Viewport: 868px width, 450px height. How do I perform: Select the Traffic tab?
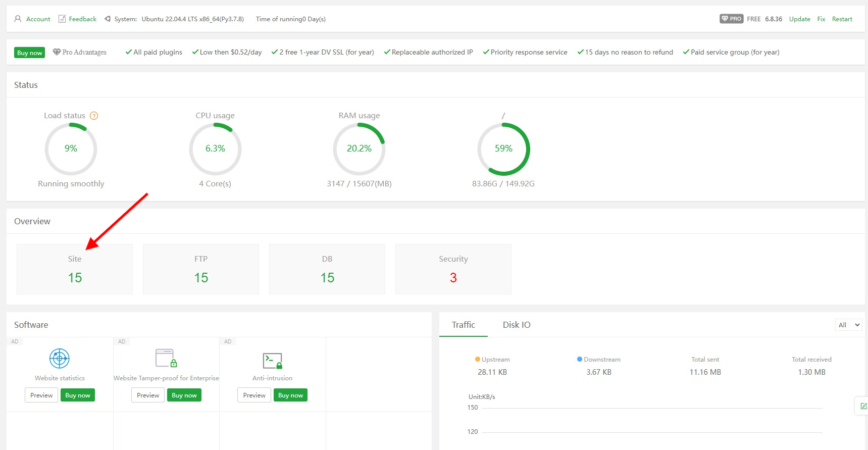pyautogui.click(x=463, y=325)
